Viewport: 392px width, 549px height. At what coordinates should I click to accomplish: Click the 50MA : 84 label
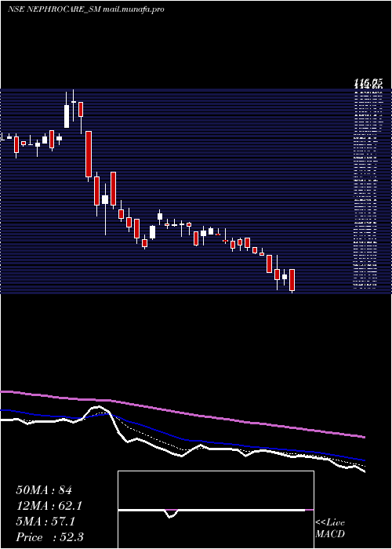(44, 490)
